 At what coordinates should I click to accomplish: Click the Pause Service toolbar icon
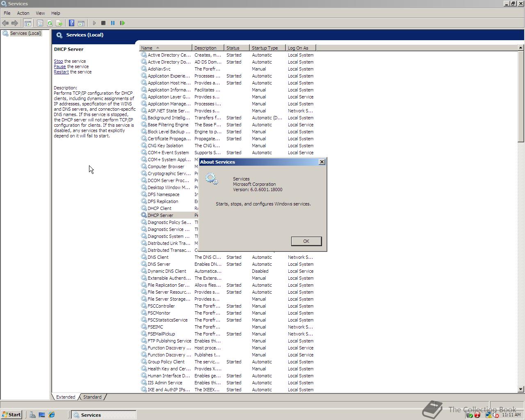pos(113,23)
